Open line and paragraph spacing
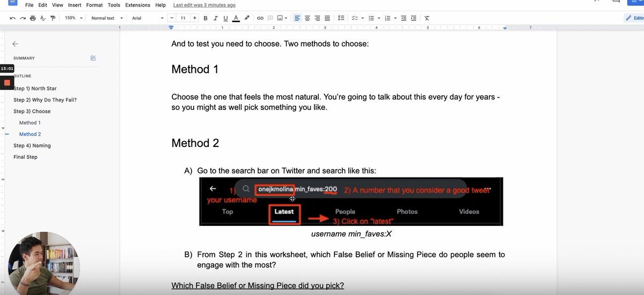 click(x=341, y=18)
